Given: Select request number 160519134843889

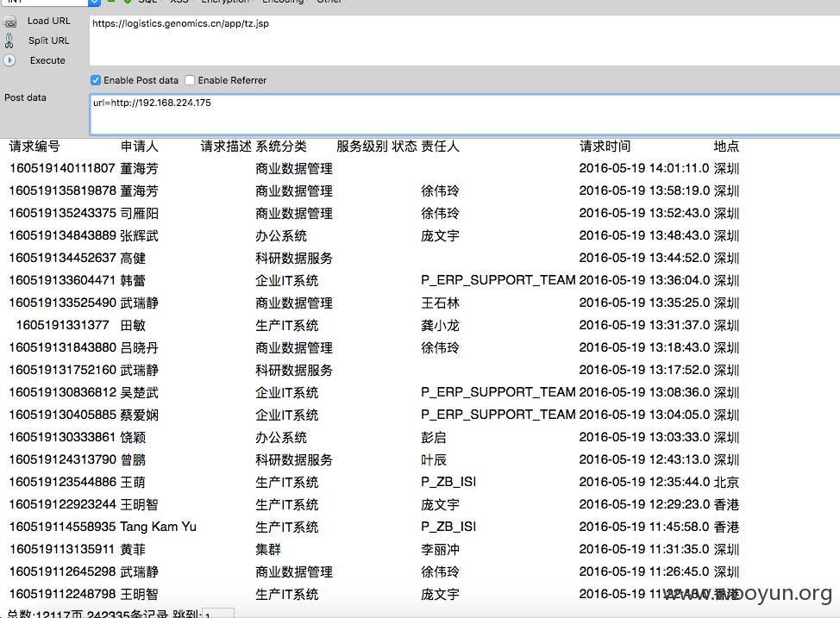Looking at the screenshot, I should [62, 235].
